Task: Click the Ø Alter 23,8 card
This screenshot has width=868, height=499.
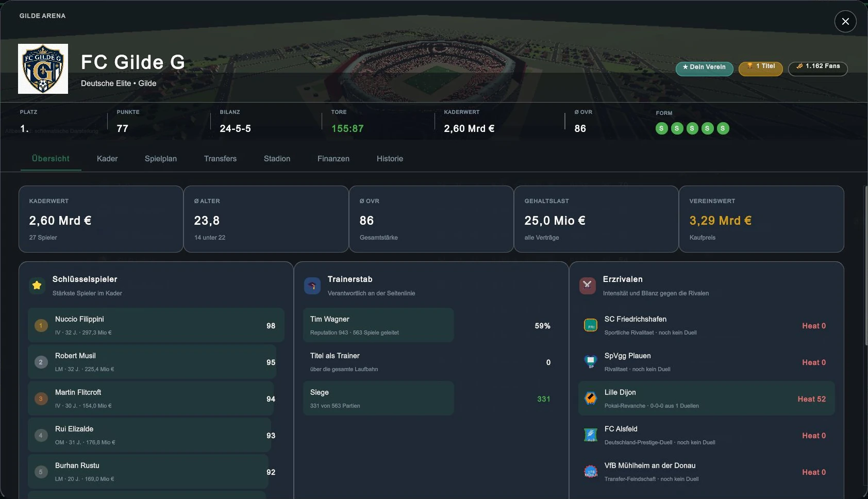Action: [x=266, y=219]
